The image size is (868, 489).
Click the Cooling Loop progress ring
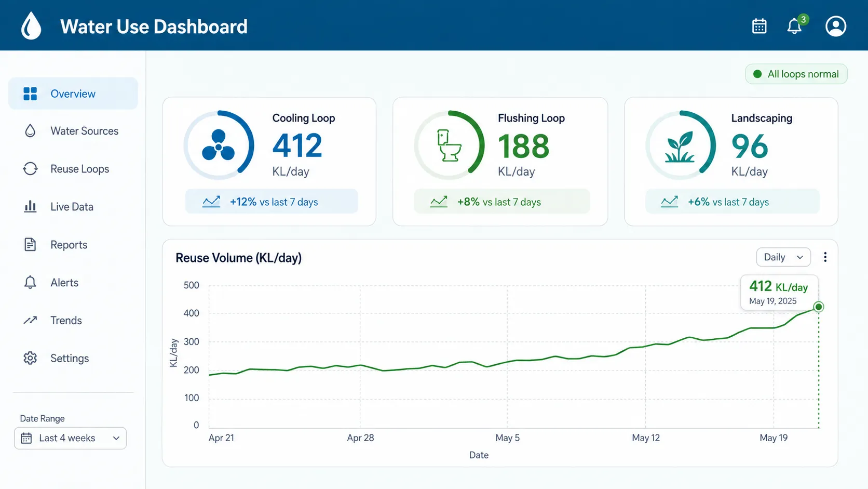(x=219, y=145)
